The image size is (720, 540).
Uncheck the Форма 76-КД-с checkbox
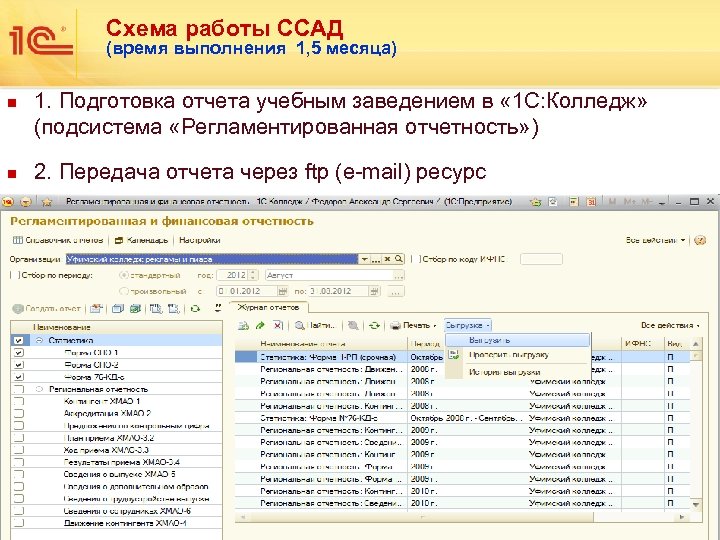pos(18,377)
